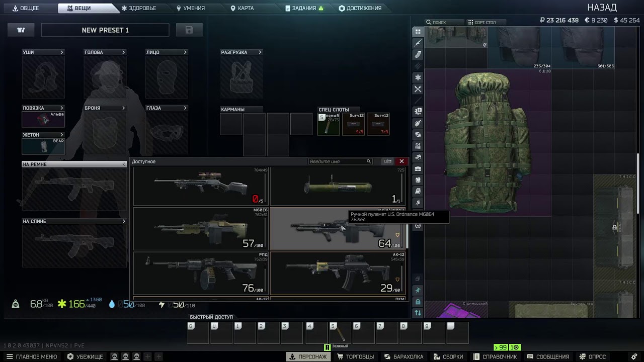Open БАРАХОЛКА flea market
Viewport: 644px width, 362px height.
tap(404, 356)
